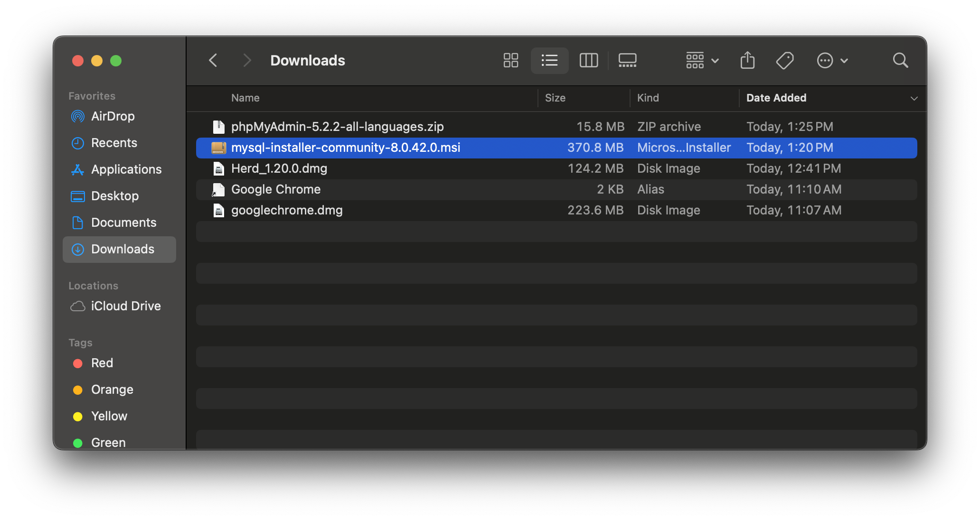Click the Downloads window title
Screen dimensions: 980x520
[x=308, y=60]
